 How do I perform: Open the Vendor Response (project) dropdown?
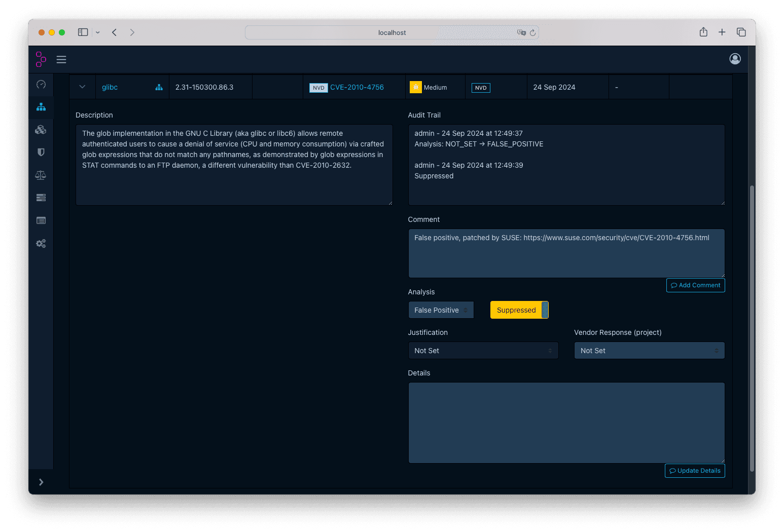point(649,350)
